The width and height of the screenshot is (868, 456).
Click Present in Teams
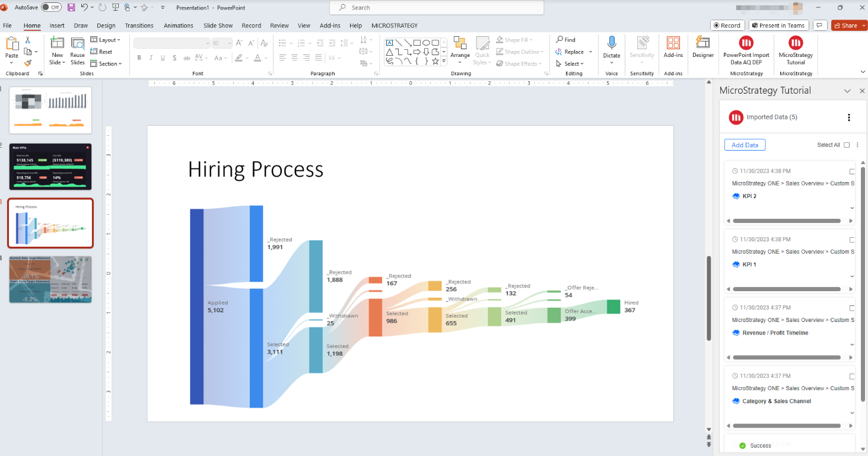778,25
